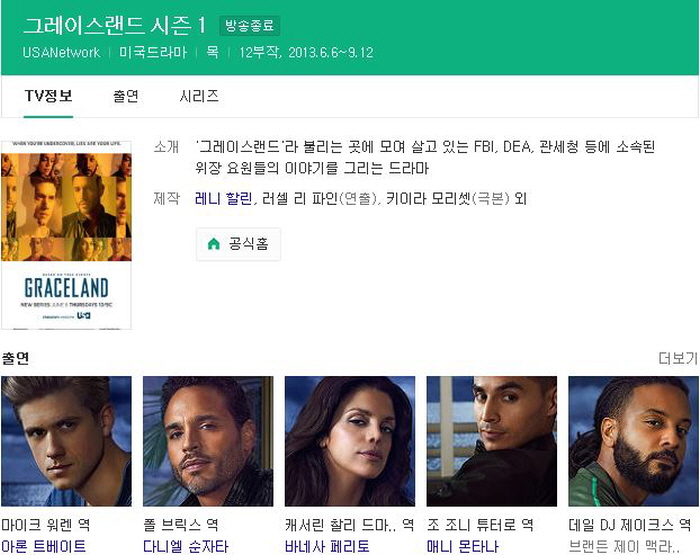
Task: Open the Graceland poster thumbnail
Action: pos(67,235)
